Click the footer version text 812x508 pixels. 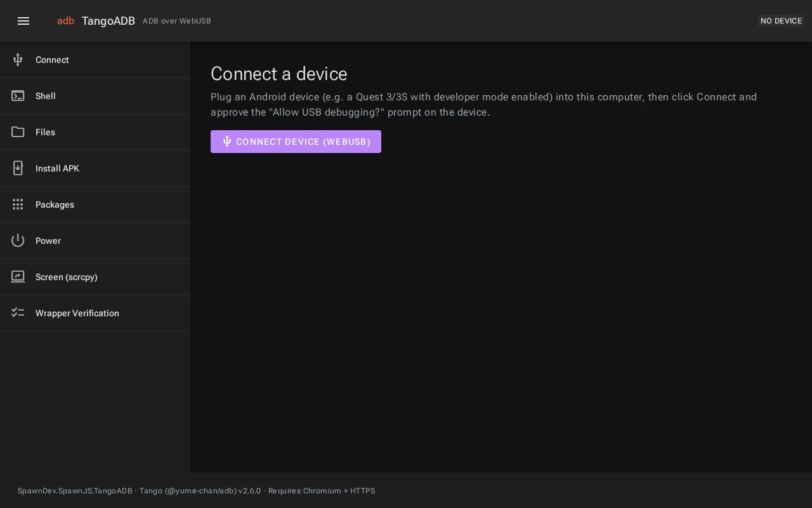click(197, 491)
